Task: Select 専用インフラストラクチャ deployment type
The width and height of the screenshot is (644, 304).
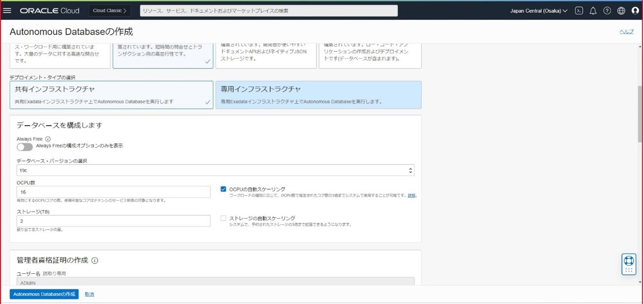Action: (318, 95)
